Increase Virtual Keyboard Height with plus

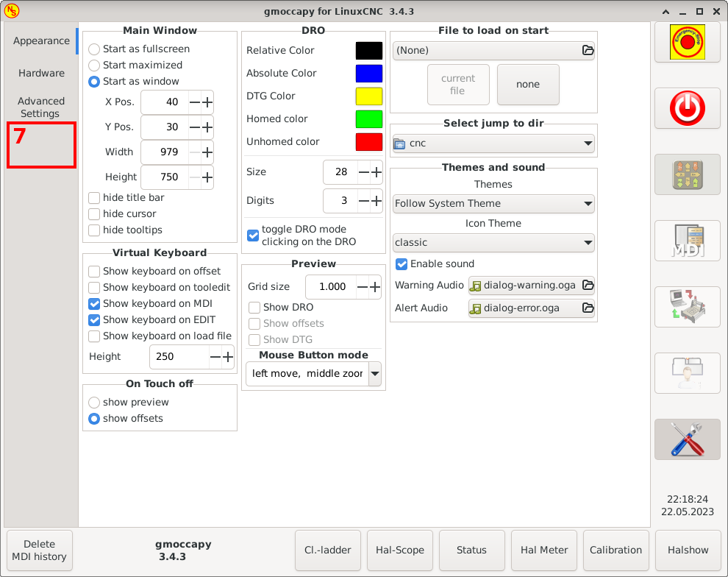coord(227,357)
